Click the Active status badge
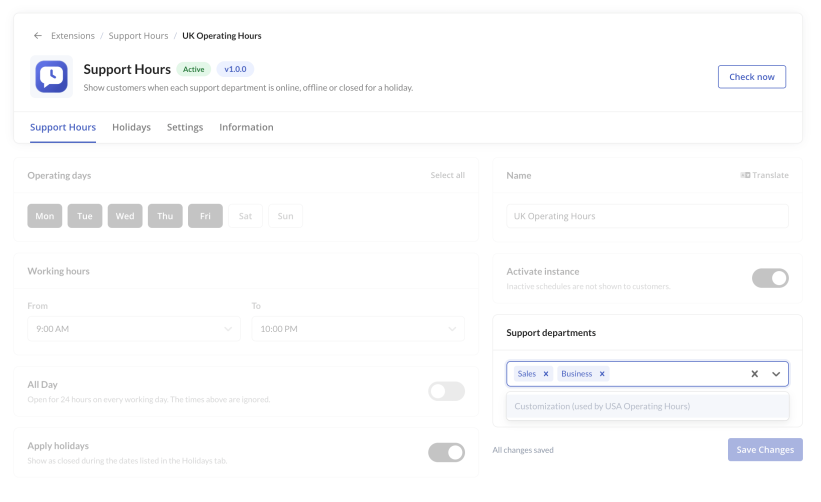 click(194, 69)
